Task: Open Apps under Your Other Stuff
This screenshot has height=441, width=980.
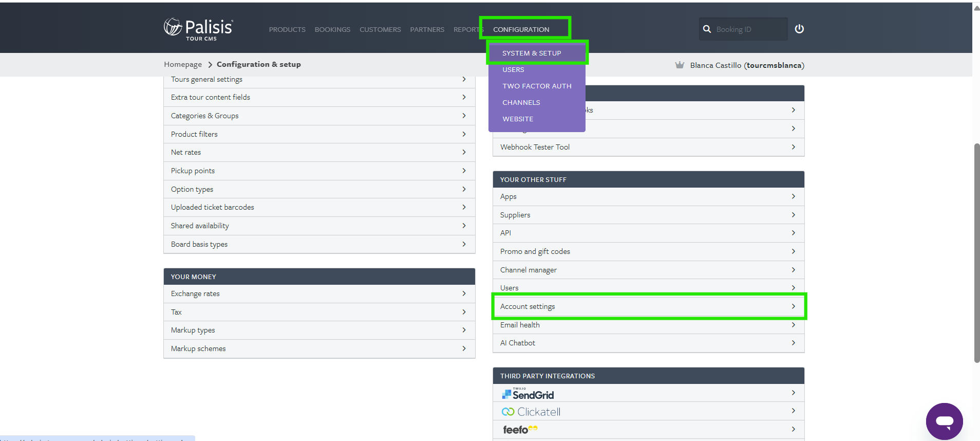Action: pyautogui.click(x=648, y=197)
